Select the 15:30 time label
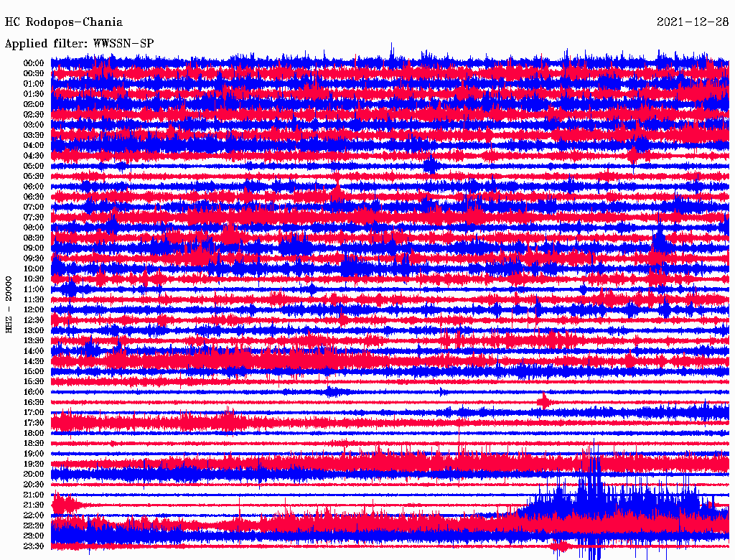735x560 pixels. [x=34, y=381]
